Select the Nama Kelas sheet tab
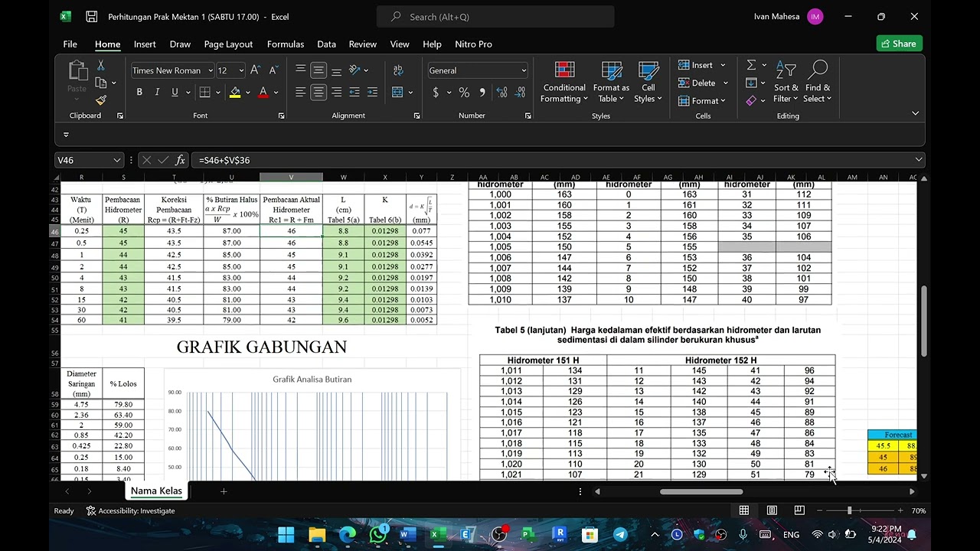980x551 pixels. 156,491
